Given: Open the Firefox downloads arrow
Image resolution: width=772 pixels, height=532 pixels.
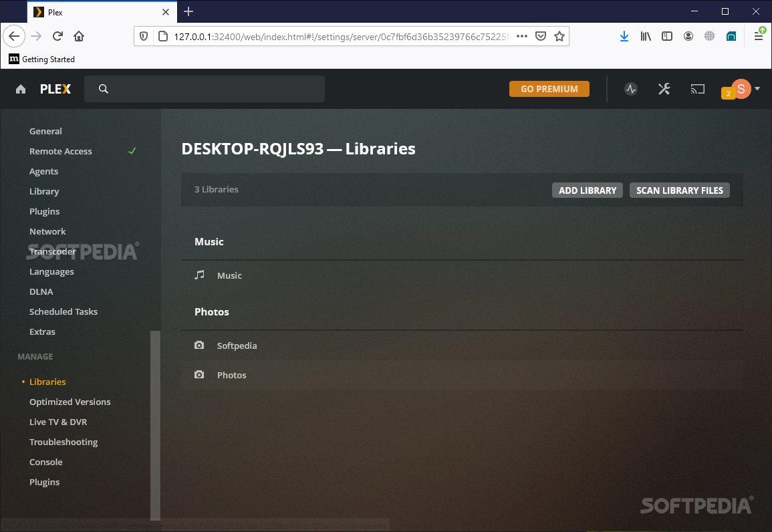Looking at the screenshot, I should click(x=624, y=36).
